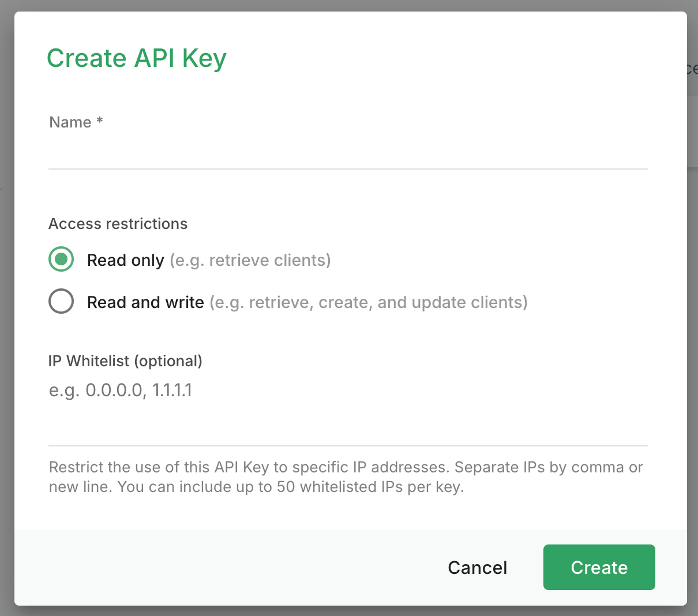Click the "Read only" option label text
The image size is (698, 616).
click(x=125, y=260)
